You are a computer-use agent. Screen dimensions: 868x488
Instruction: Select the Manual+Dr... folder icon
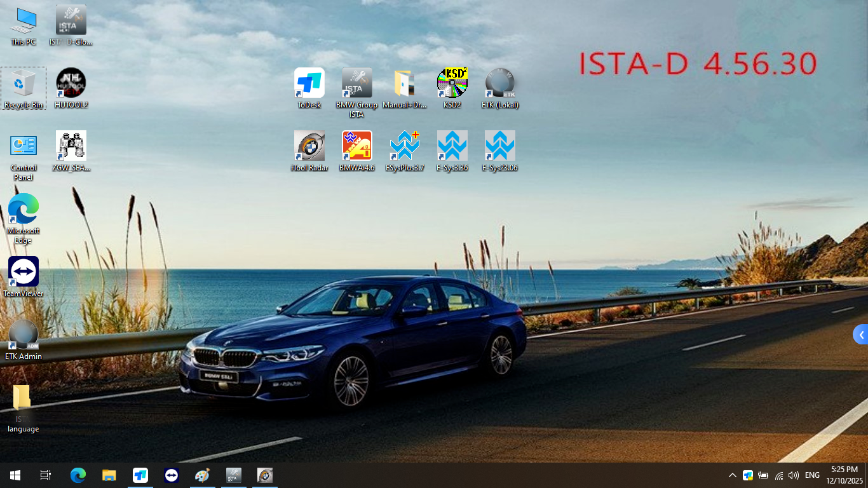pos(404,84)
